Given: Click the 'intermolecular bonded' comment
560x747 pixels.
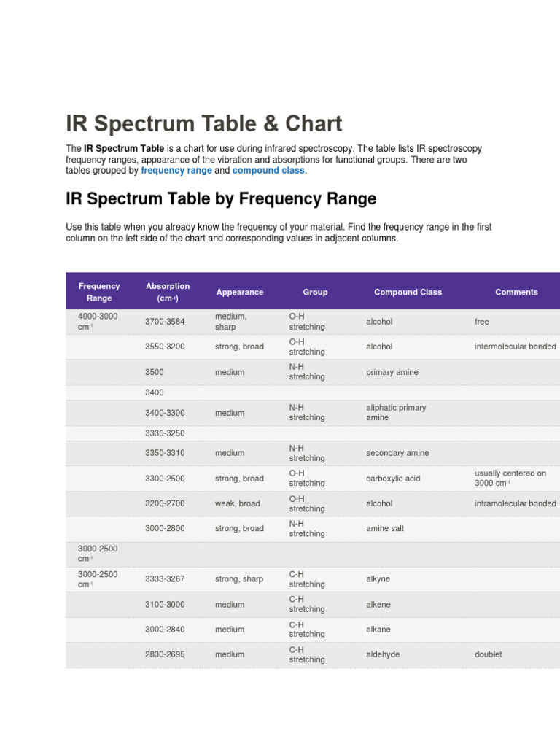Looking at the screenshot, I should click(x=515, y=347).
